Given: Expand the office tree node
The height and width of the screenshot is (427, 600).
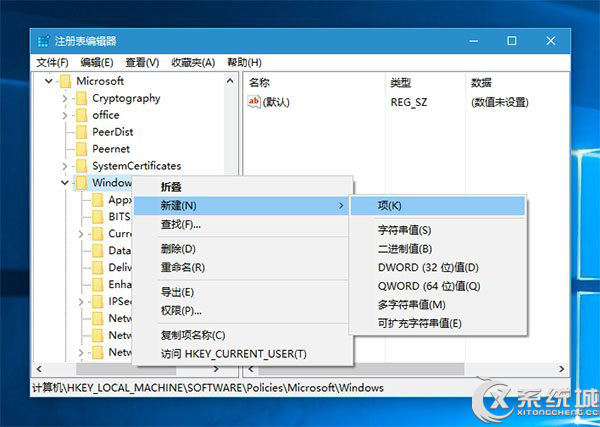Looking at the screenshot, I should click(65, 115).
